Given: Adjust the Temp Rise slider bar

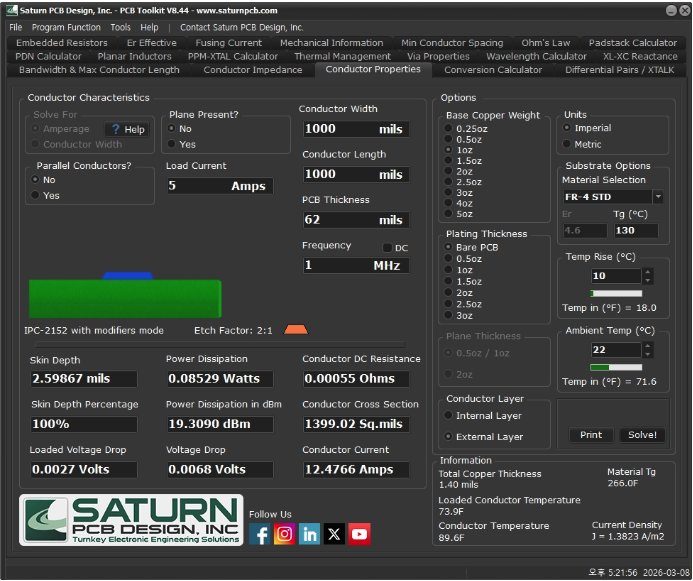Looking at the screenshot, I should tap(616, 293).
